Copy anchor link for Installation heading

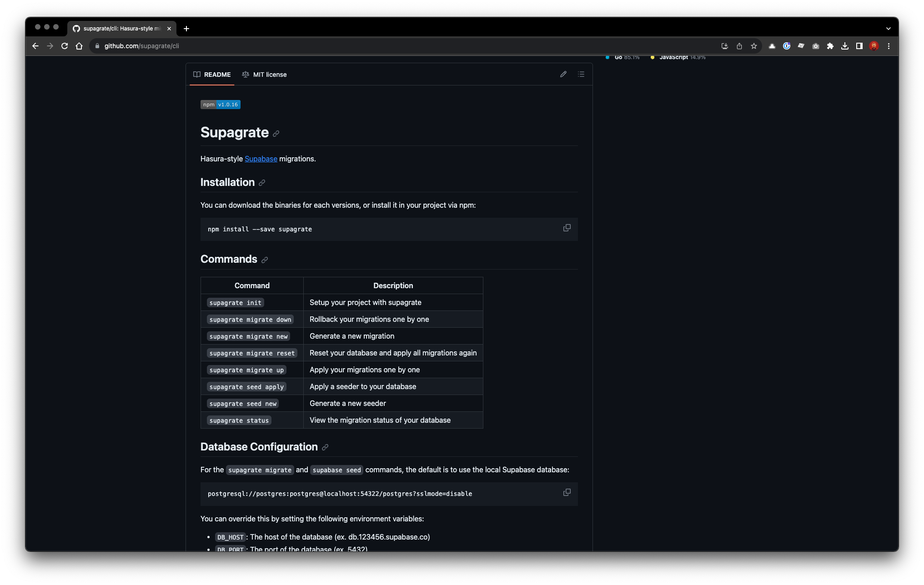tap(262, 183)
